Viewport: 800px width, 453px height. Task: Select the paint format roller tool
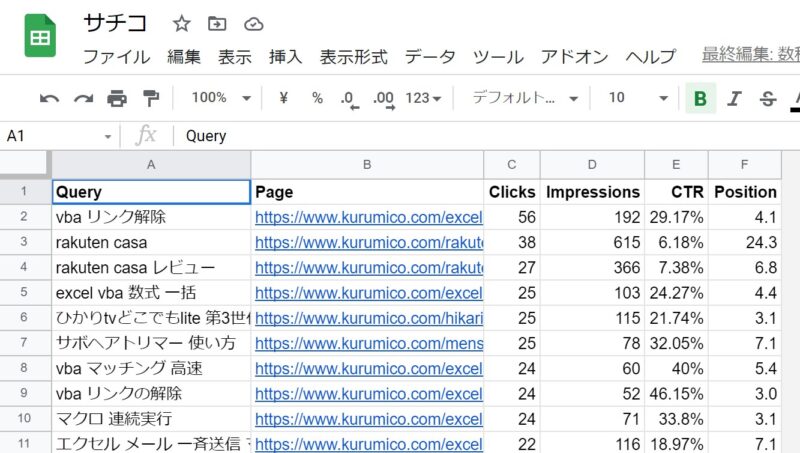click(151, 98)
